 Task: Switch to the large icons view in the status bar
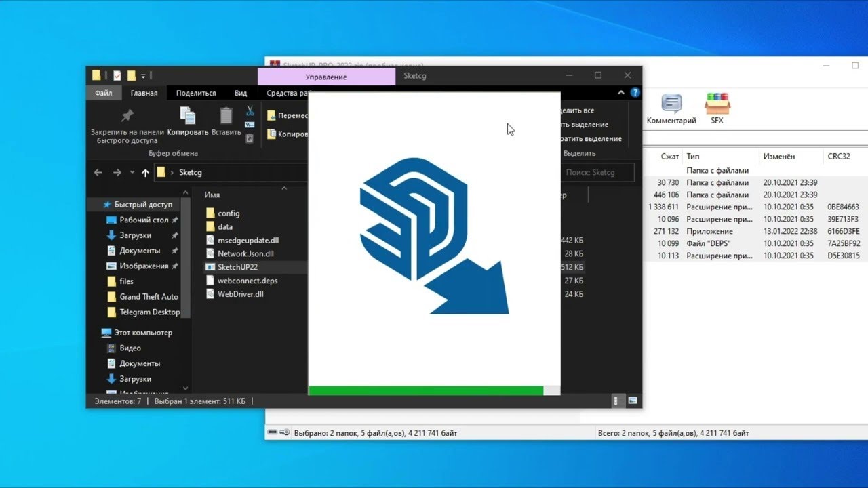tap(633, 401)
